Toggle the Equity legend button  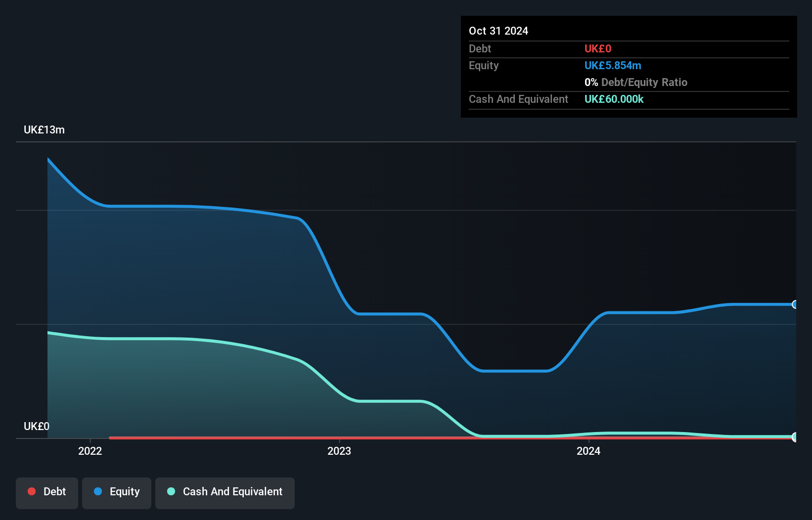click(117, 493)
